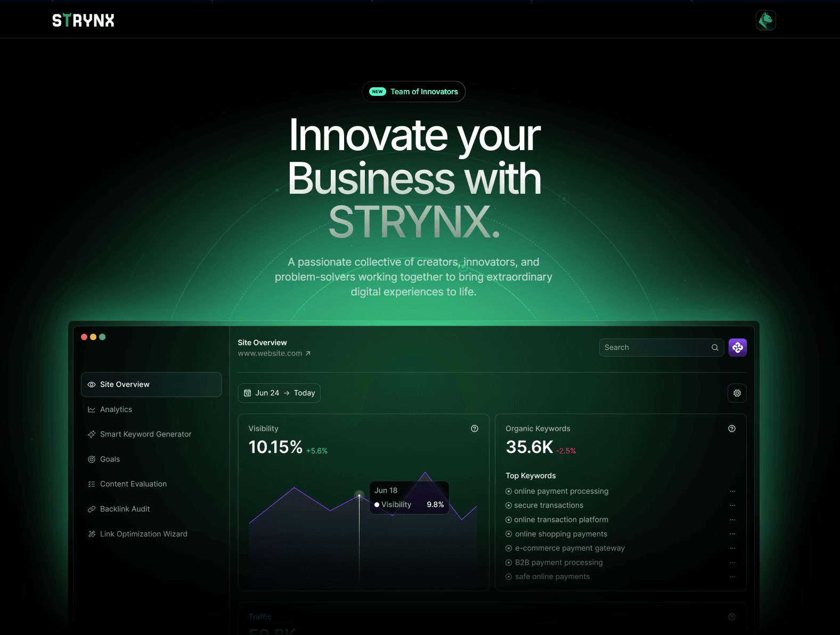Click the 'Jun 18' label in the chart tooltip
The image size is (840, 635).
386,490
